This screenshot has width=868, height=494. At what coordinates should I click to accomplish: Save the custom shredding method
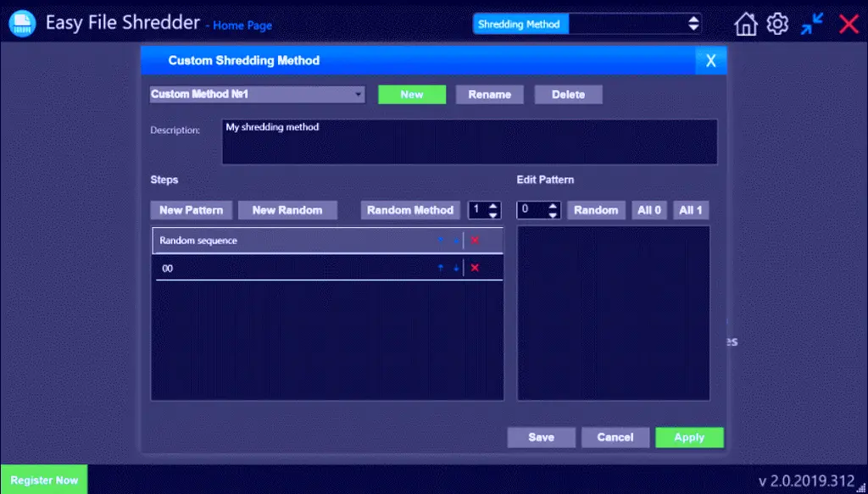tap(542, 437)
